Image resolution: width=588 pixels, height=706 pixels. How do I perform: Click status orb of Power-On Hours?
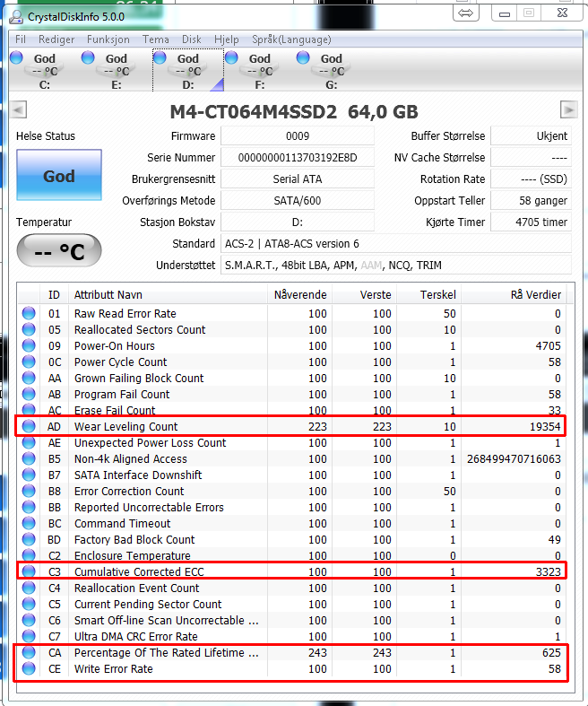point(29,345)
